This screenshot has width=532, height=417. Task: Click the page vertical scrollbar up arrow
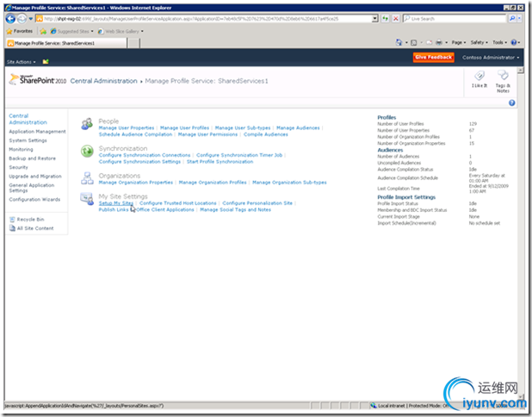(x=520, y=71)
